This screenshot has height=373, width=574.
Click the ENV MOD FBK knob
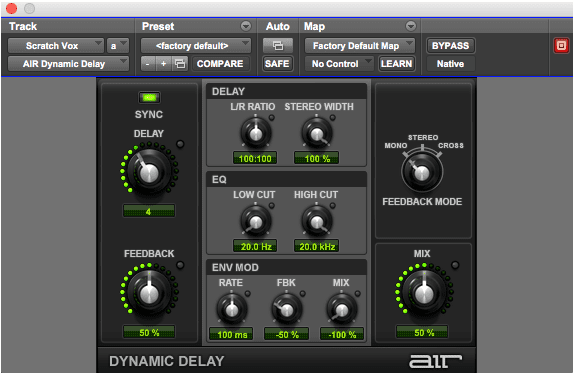(x=287, y=309)
